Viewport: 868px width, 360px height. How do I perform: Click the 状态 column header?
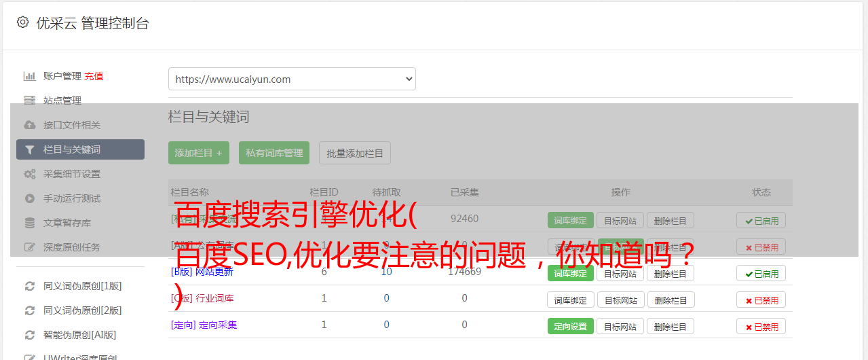761,192
